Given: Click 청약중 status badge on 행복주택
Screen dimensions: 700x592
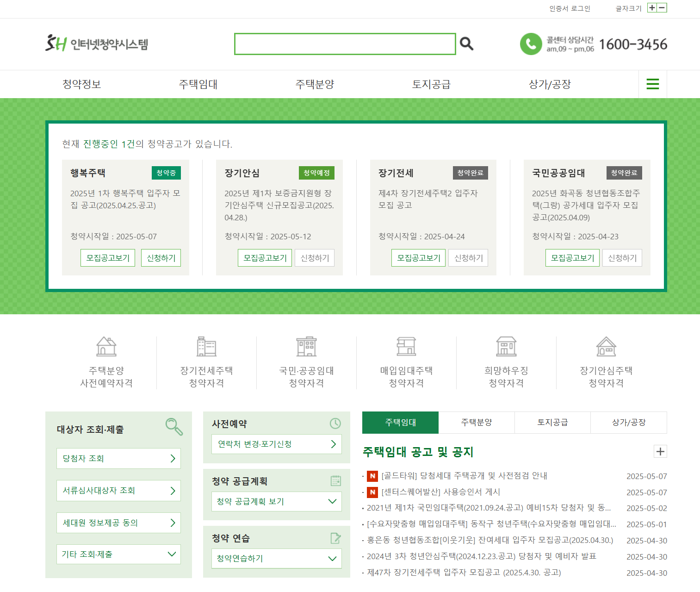Looking at the screenshot, I should (x=166, y=173).
